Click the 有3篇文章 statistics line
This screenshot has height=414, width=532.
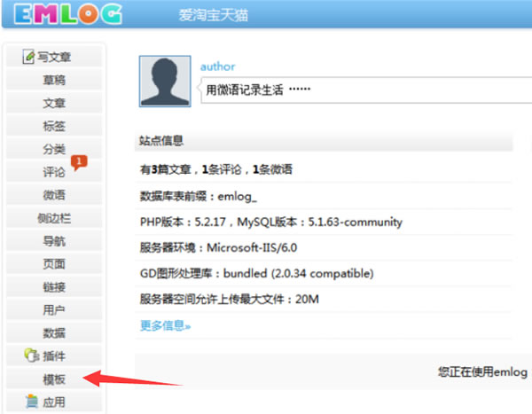(x=216, y=169)
